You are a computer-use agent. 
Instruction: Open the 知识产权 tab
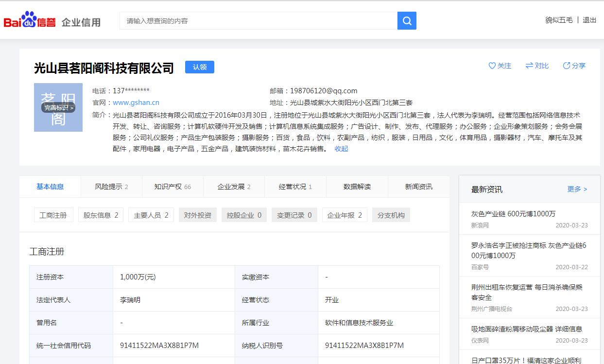[x=173, y=187]
